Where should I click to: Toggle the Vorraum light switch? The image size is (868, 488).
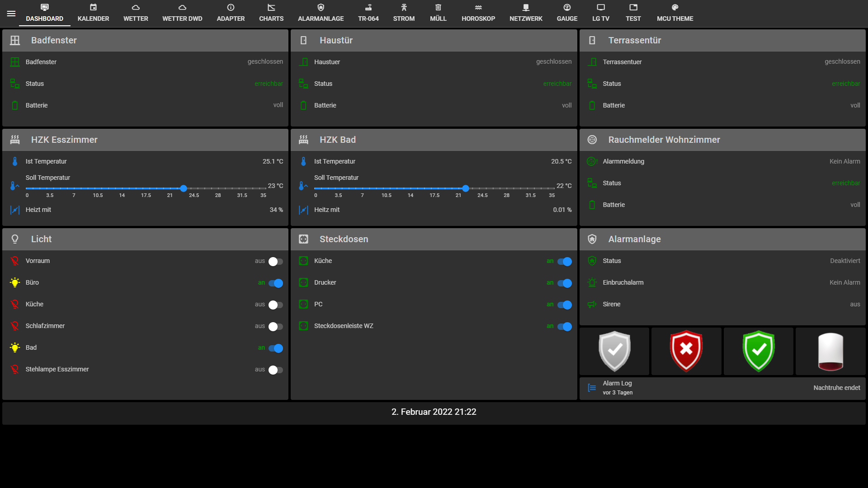pos(275,261)
